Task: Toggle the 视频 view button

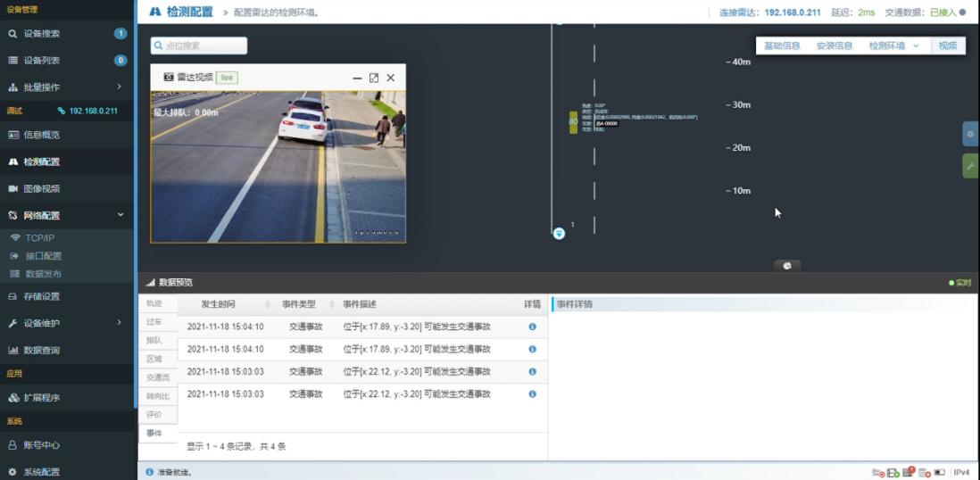Action: point(947,46)
